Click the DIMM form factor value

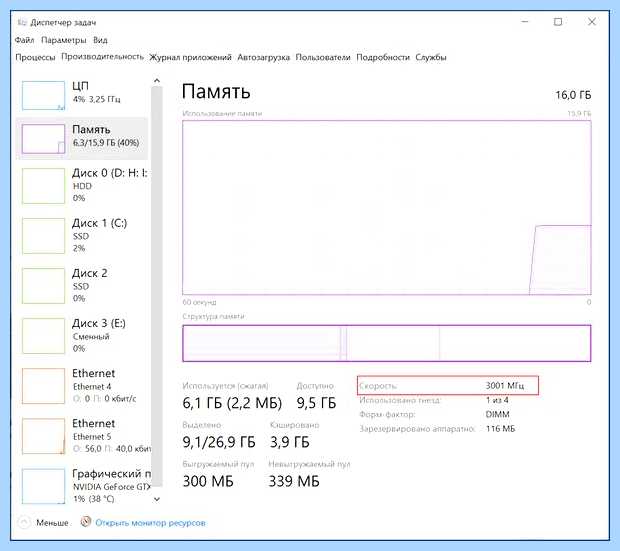497,414
